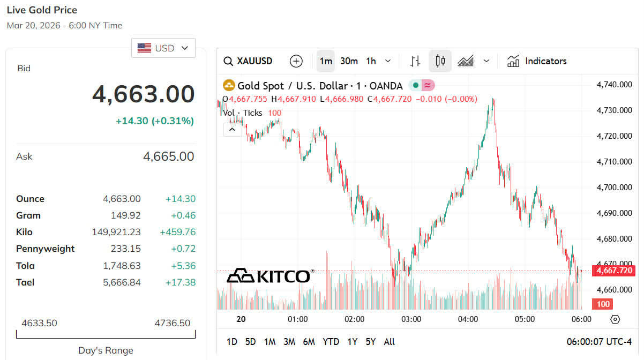
Task: Open the USD currency dropdown
Action: coord(163,48)
